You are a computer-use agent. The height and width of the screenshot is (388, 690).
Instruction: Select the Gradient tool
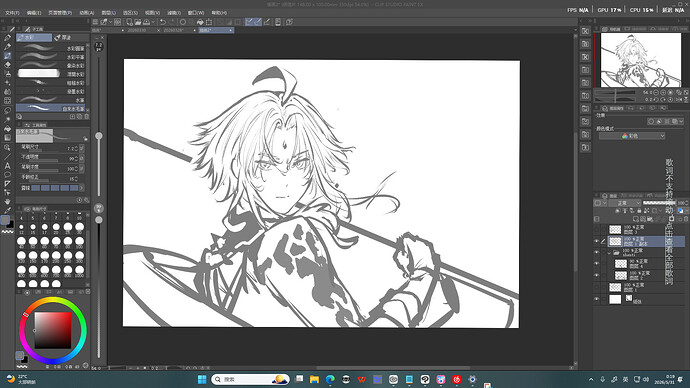pos(7,137)
